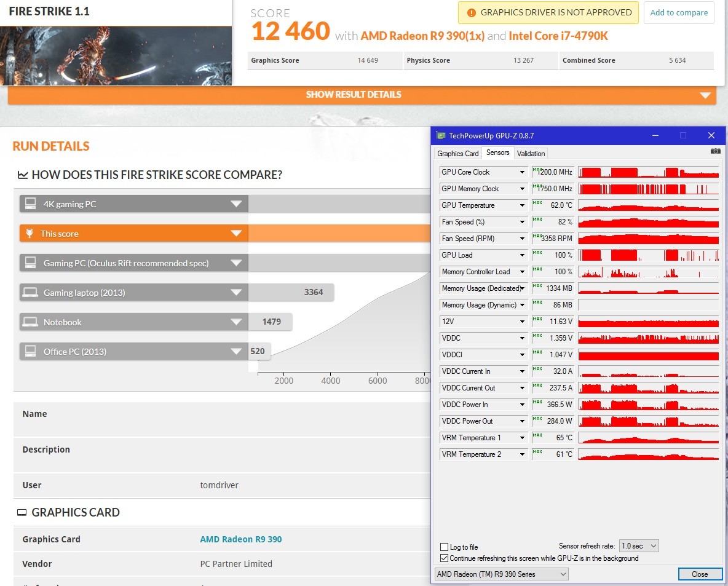728x586 pixels.
Task: Open the AMD Radeon R9 390 Series GPU selector
Action: tap(502, 574)
